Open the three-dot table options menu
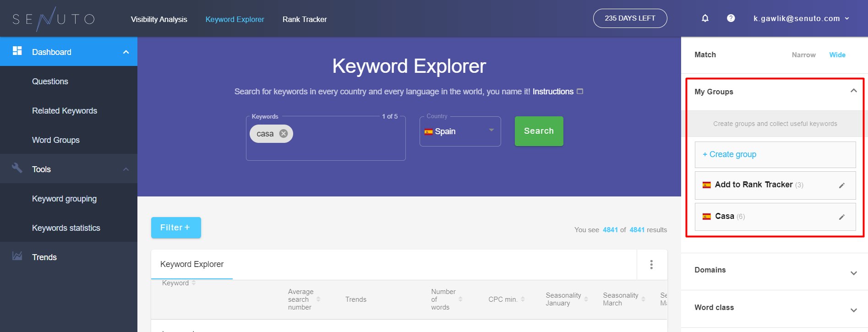 point(651,265)
